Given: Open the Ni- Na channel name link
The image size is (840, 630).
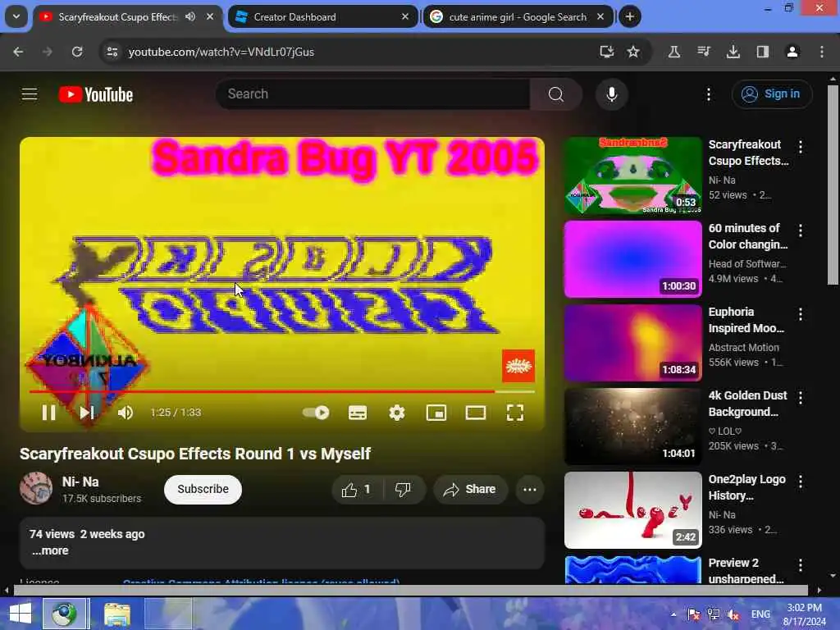Looking at the screenshot, I should click(80, 482).
